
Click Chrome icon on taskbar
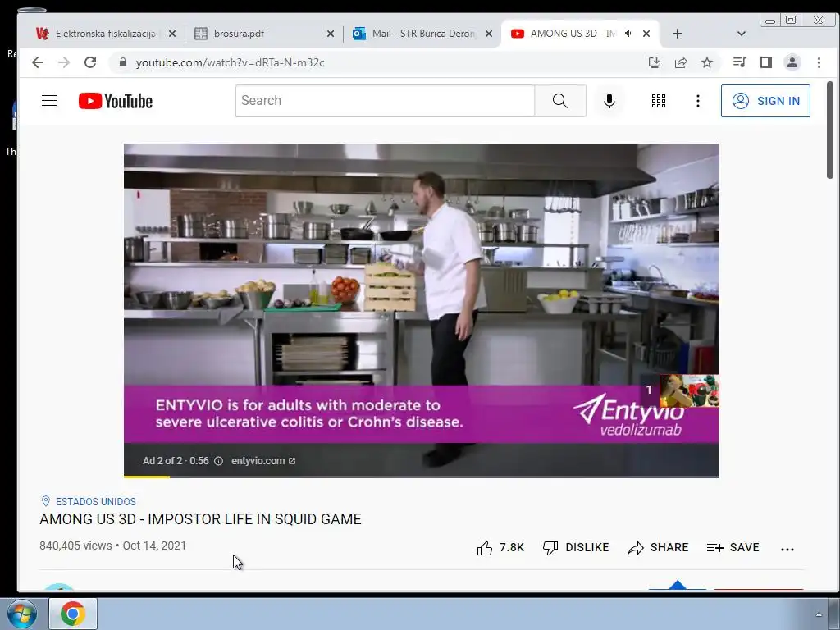pos(73,614)
